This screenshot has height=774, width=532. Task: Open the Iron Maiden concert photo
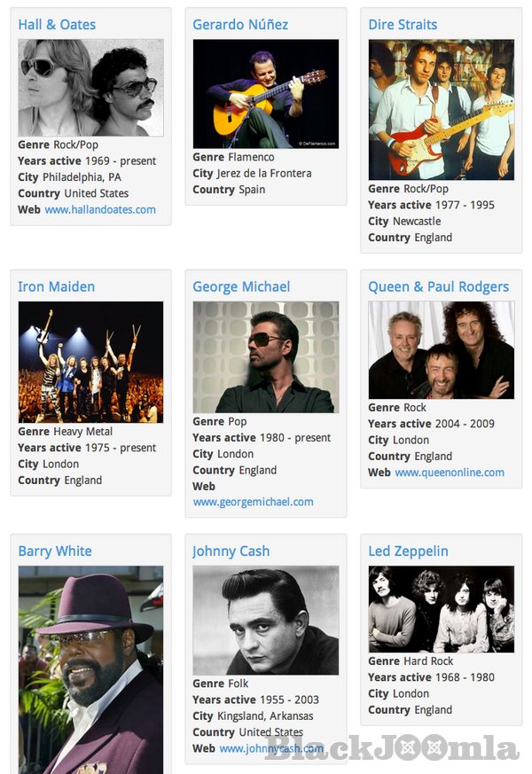(90, 363)
